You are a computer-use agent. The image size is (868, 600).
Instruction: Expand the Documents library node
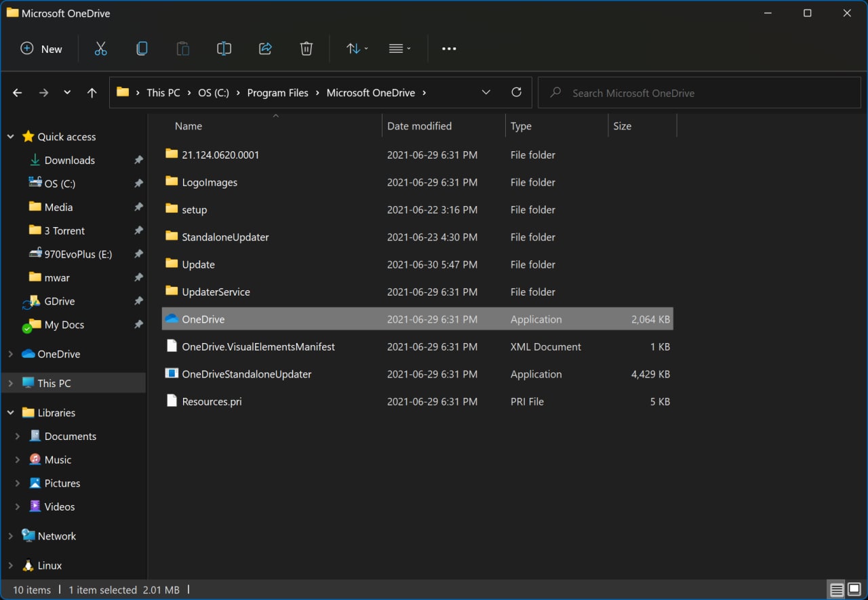(x=18, y=437)
